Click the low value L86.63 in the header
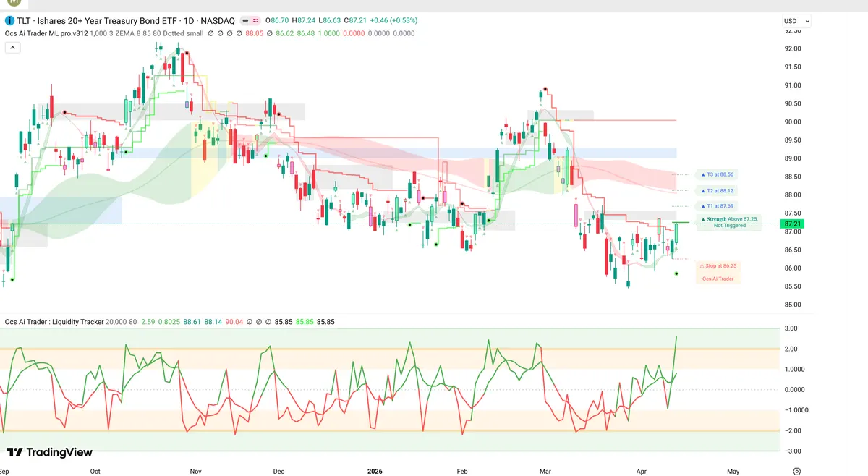 [330, 21]
